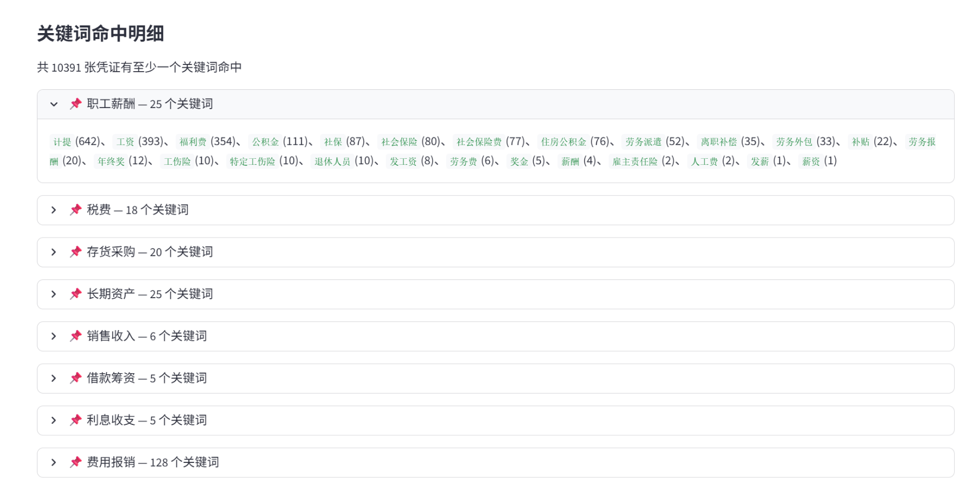Expand the 税费 section chevron
980x485 pixels.
point(53,210)
